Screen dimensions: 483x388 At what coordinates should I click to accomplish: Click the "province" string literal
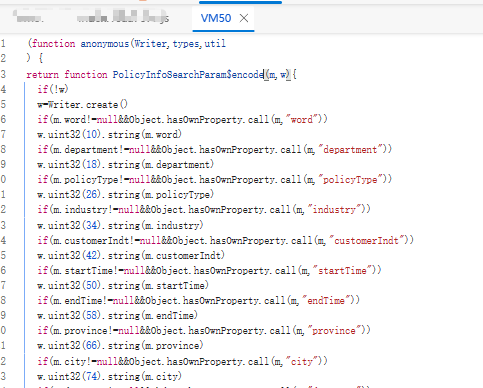click(x=334, y=331)
